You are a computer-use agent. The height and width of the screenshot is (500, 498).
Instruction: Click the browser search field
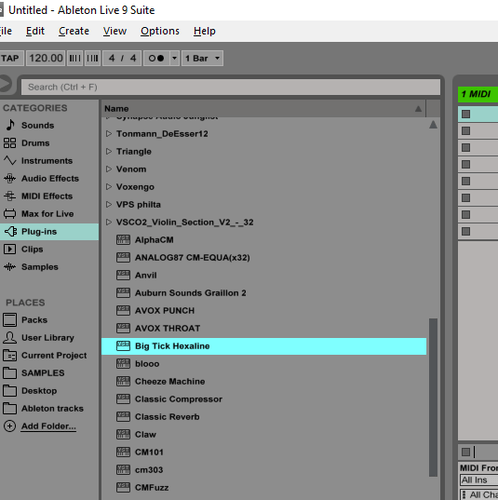[231, 87]
